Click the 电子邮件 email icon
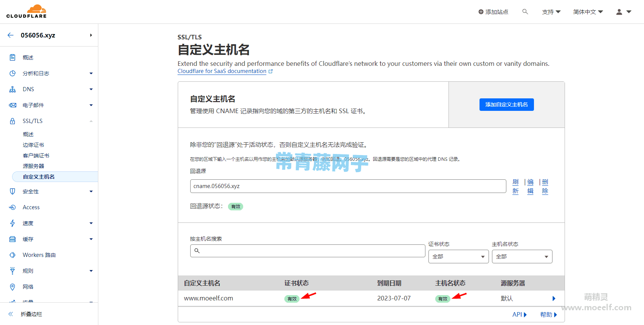This screenshot has height=325, width=644. (12, 105)
